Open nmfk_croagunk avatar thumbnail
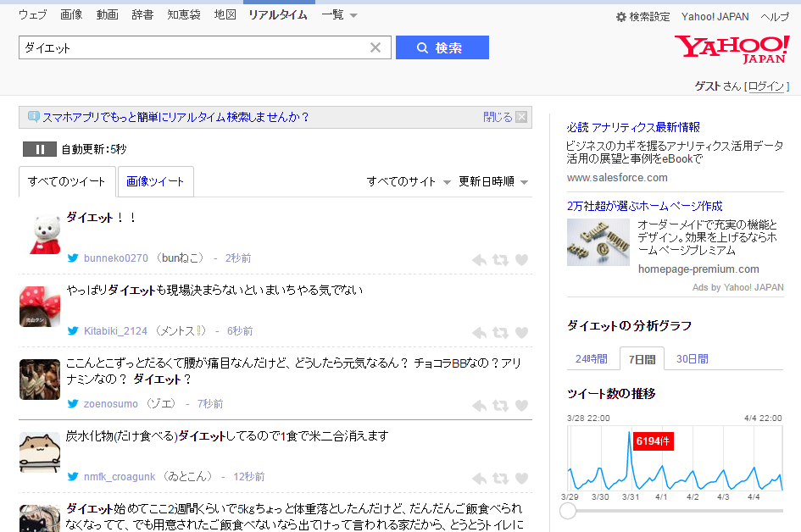This screenshot has width=801, height=532. pyautogui.click(x=40, y=452)
